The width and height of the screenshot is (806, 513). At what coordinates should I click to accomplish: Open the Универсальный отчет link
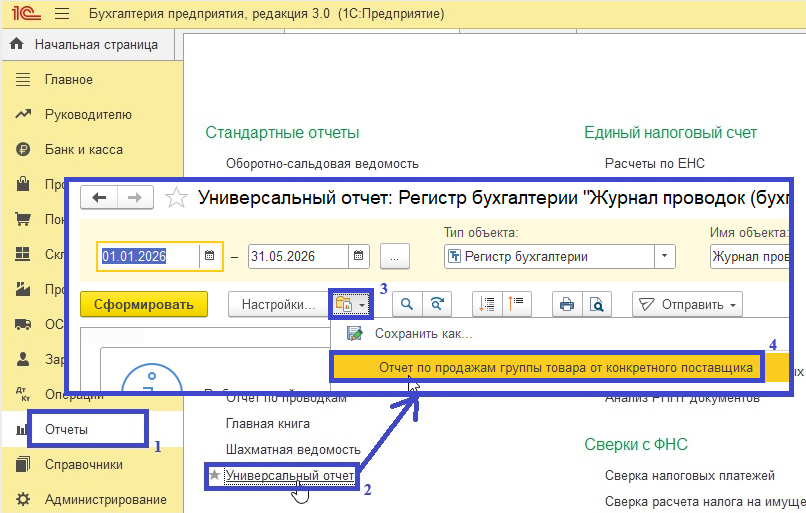point(289,475)
